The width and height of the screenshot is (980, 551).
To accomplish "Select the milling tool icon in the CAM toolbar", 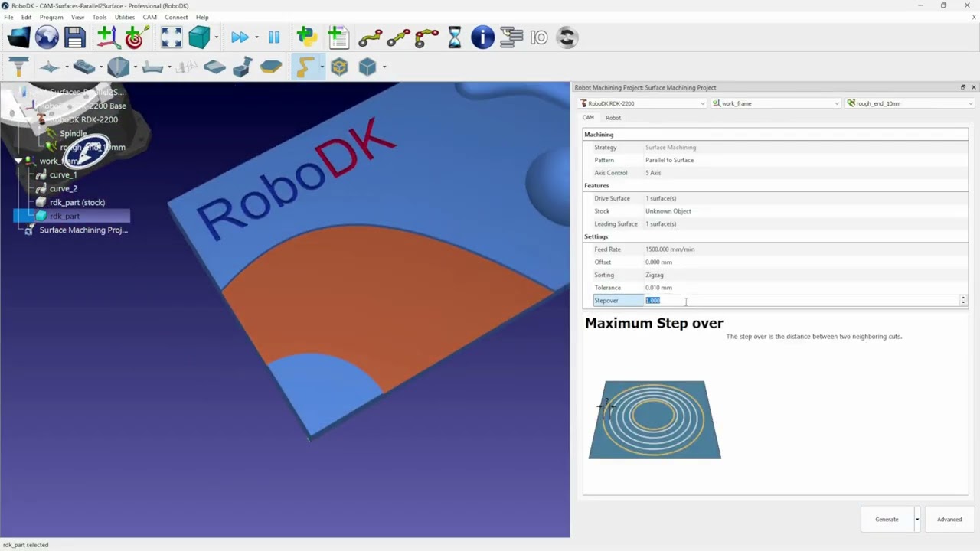I will 18,67.
